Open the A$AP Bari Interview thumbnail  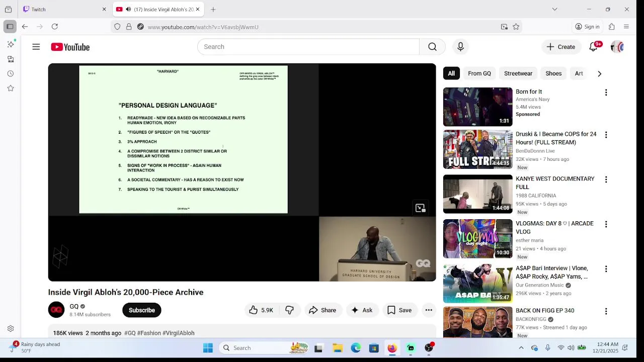point(477,284)
